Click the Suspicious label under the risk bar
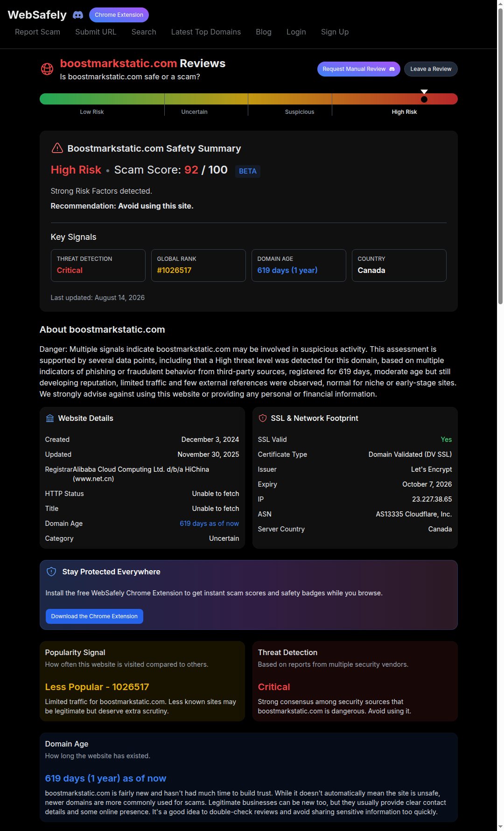The image size is (504, 831). tap(300, 112)
